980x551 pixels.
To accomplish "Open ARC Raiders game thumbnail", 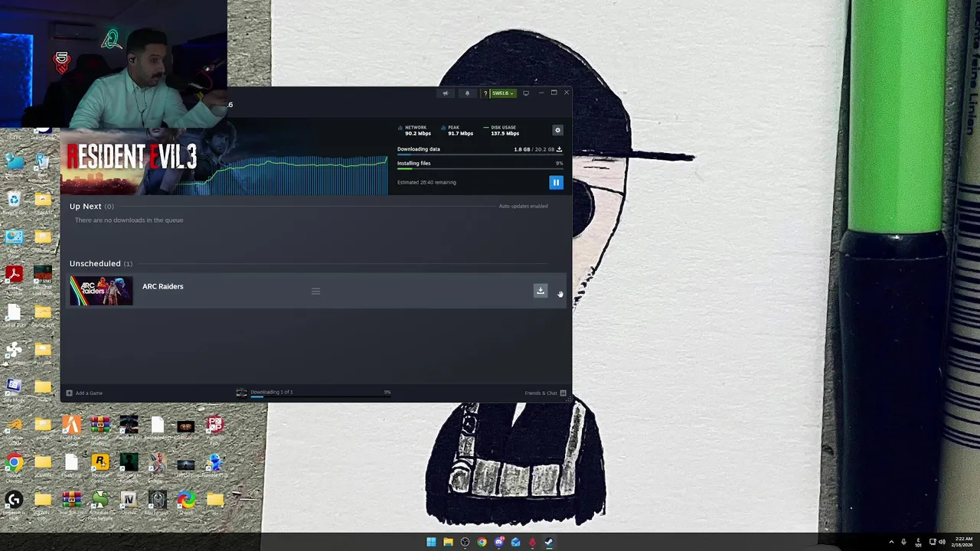I will [x=101, y=291].
